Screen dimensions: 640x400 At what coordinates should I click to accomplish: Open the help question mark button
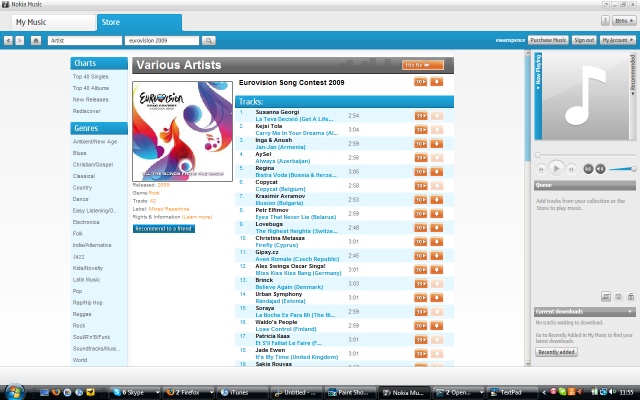[605, 20]
